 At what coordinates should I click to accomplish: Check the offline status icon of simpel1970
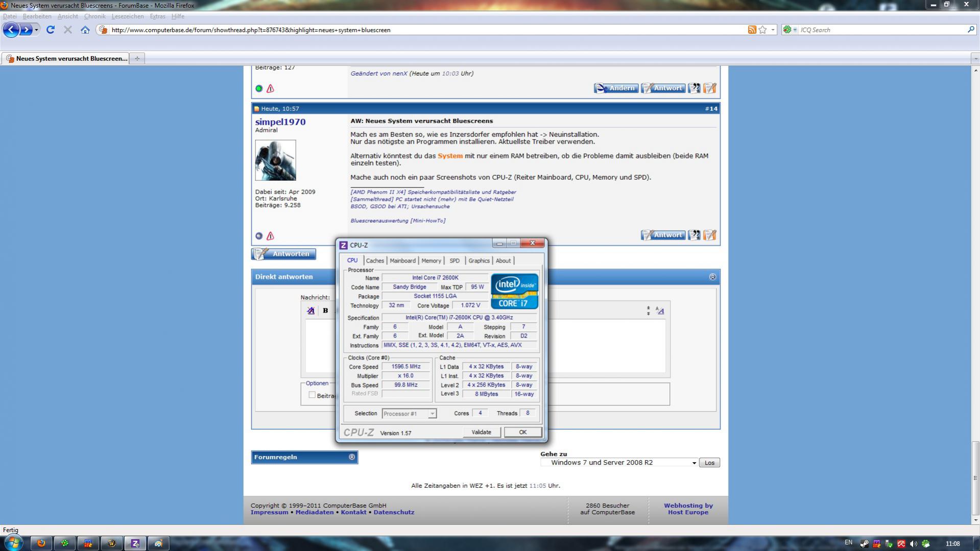tap(259, 236)
